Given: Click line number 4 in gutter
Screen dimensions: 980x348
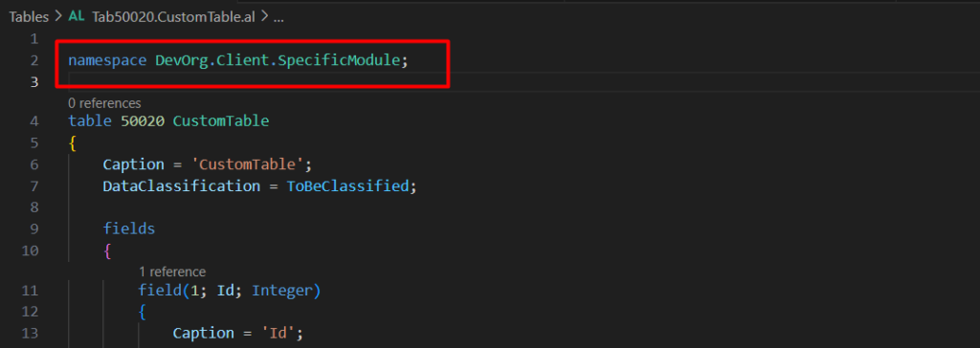Looking at the screenshot, I should coord(33,121).
